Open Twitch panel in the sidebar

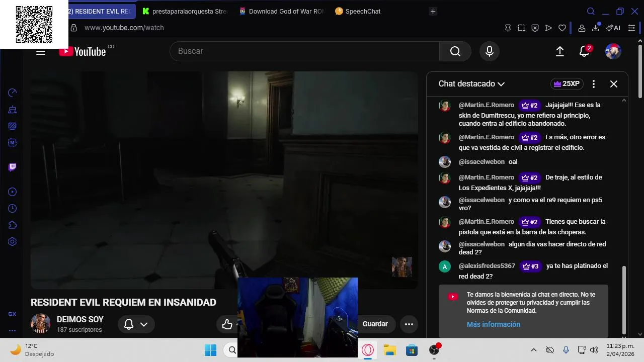[x=13, y=167]
